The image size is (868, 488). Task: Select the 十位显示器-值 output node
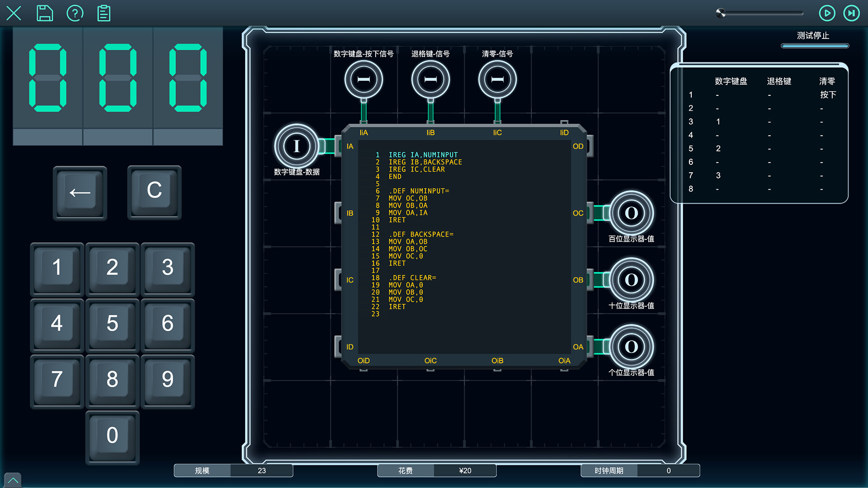coord(631,280)
